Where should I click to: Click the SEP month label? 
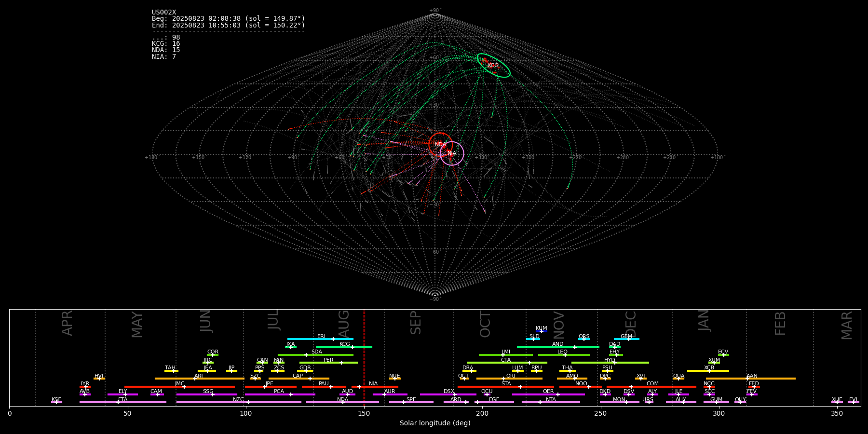pyautogui.click(x=416, y=323)
